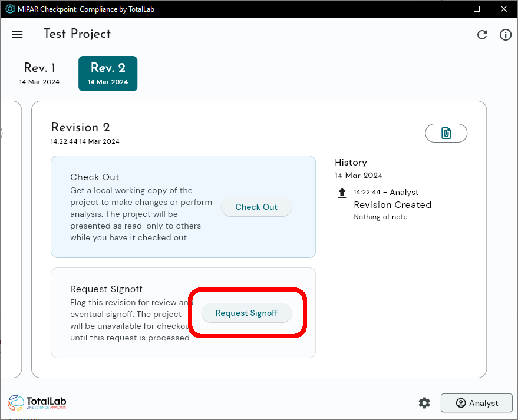Open settings gear icon
The width and height of the screenshot is (518, 420).
click(x=424, y=403)
